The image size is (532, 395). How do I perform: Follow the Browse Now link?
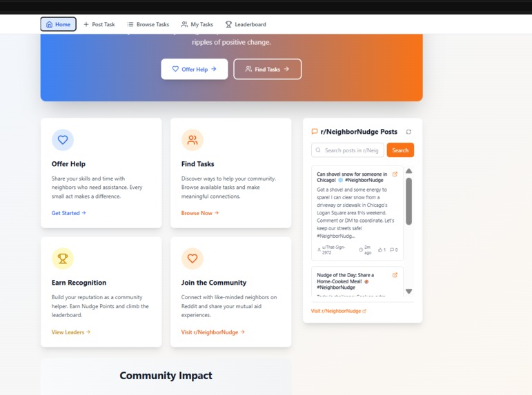pos(200,213)
